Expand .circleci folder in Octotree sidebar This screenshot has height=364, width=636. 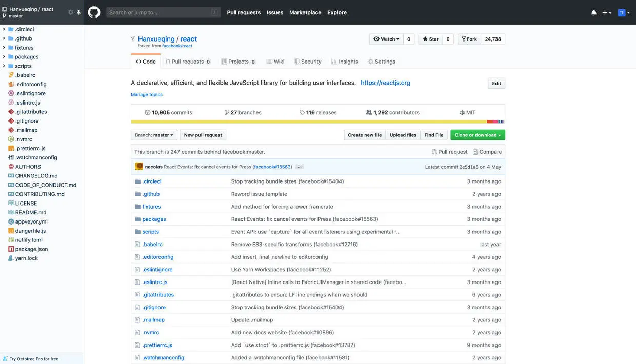[4, 29]
